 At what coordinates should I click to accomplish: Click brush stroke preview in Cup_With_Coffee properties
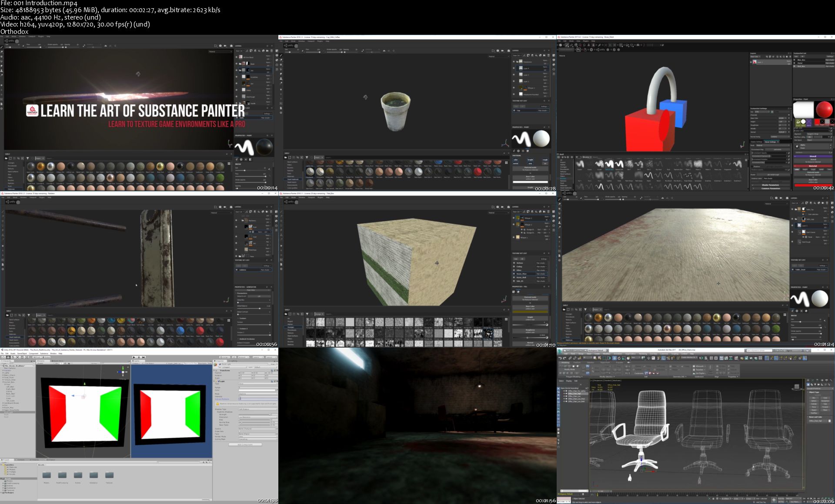[x=521, y=139]
